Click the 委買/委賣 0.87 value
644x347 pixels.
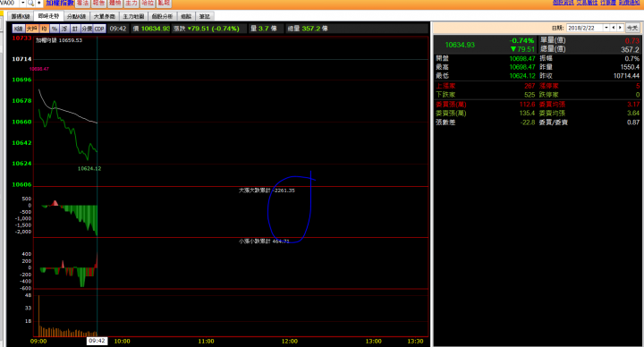633,123
